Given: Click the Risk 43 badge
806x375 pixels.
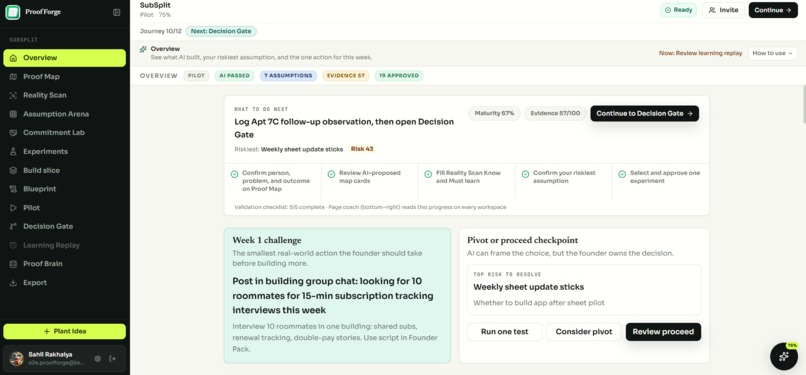Looking at the screenshot, I should click(362, 149).
